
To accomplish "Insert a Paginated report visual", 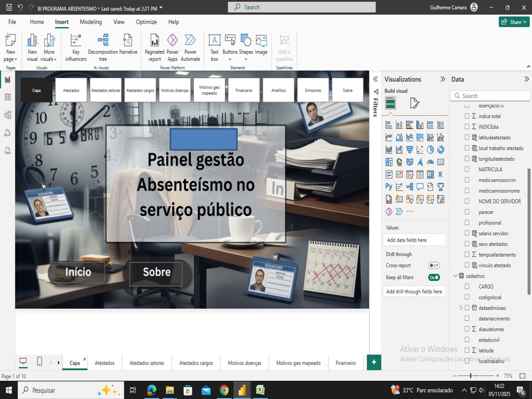I will pyautogui.click(x=155, y=47).
